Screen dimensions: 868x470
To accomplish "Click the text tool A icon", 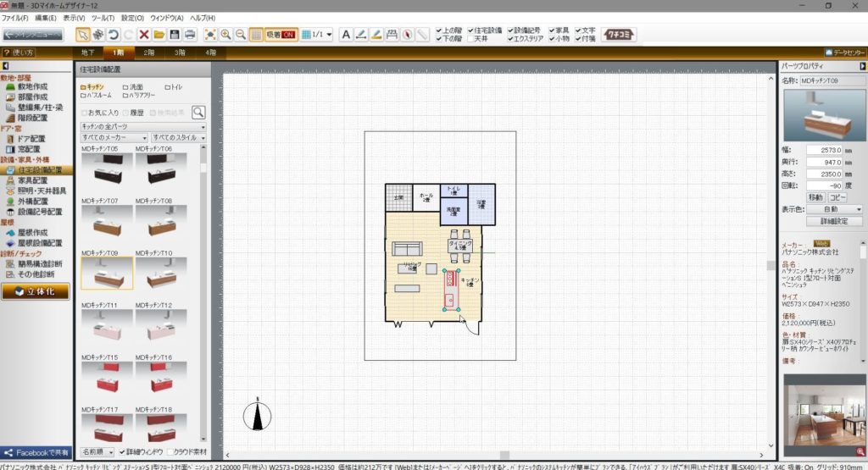I will pos(346,35).
